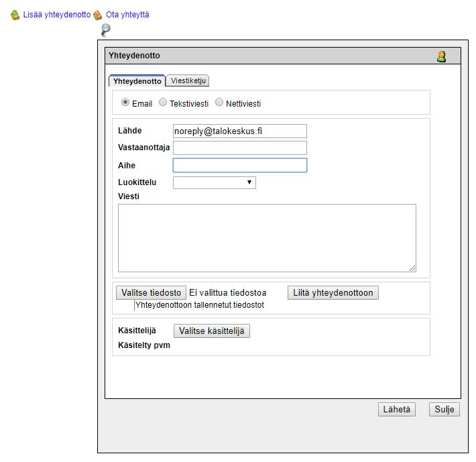Viewport: 476px width, 462px height.
Task: Close the dialog with Sulje button
Action: tap(444, 410)
